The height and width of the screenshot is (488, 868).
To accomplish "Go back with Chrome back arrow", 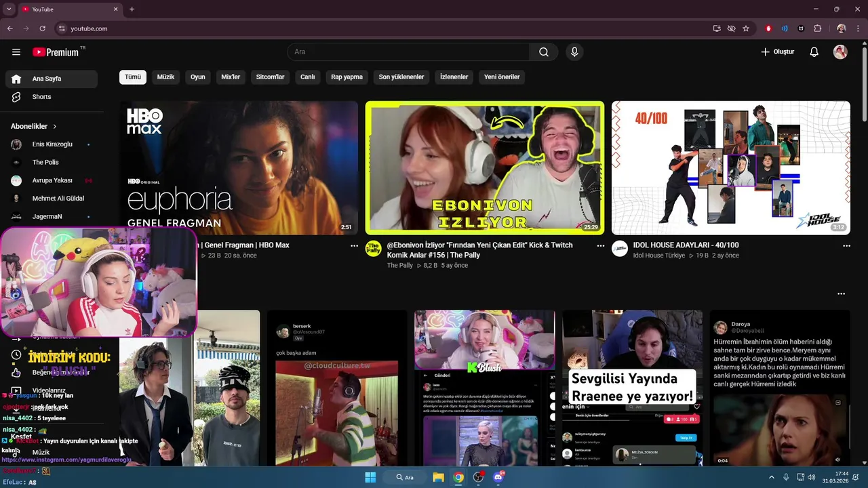I will [9, 28].
